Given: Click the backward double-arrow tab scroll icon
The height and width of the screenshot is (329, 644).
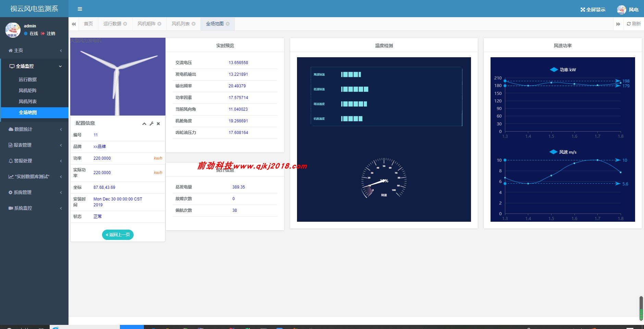Looking at the screenshot, I should point(74,24).
